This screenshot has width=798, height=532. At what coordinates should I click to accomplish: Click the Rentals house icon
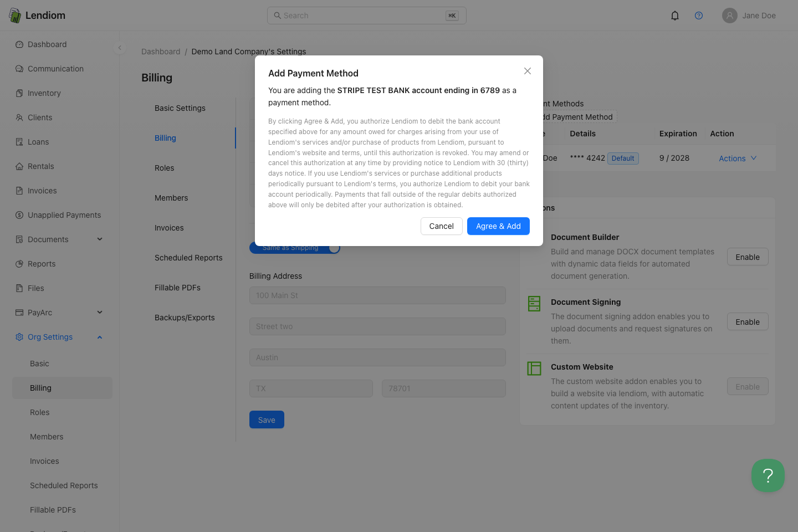[19, 166]
